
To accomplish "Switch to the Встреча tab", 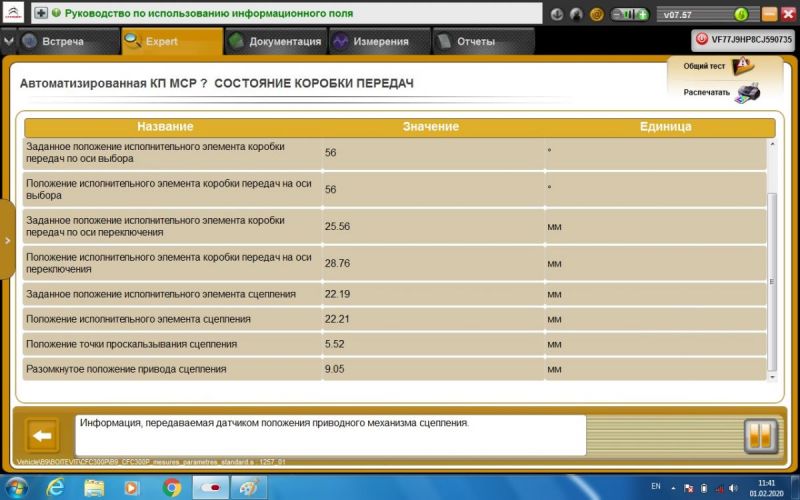I will tap(58, 42).
